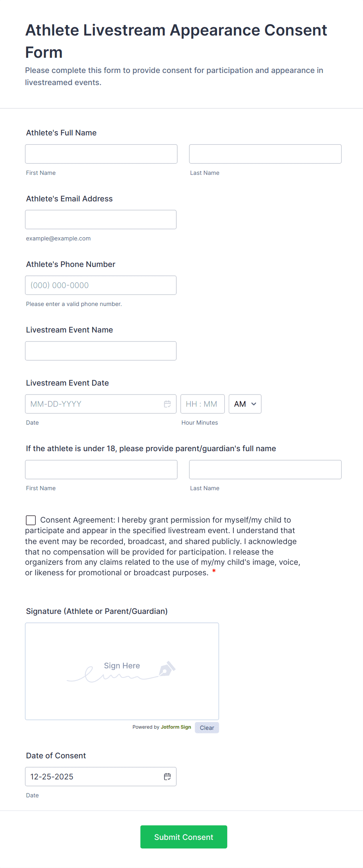This screenshot has height=868, width=363.
Task: Click the Athlete Livestream Appearance Consent Form title
Action: pos(176,41)
